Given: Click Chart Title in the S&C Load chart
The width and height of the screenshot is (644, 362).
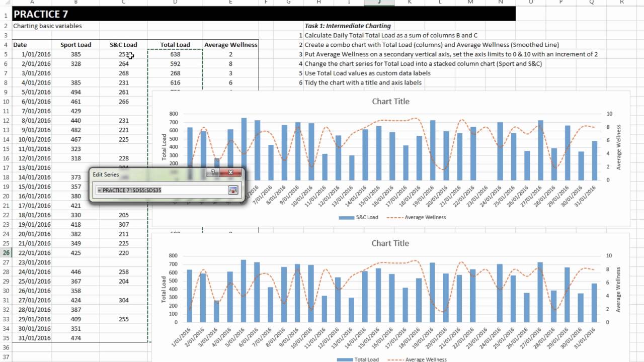Looking at the screenshot, I should tap(390, 102).
